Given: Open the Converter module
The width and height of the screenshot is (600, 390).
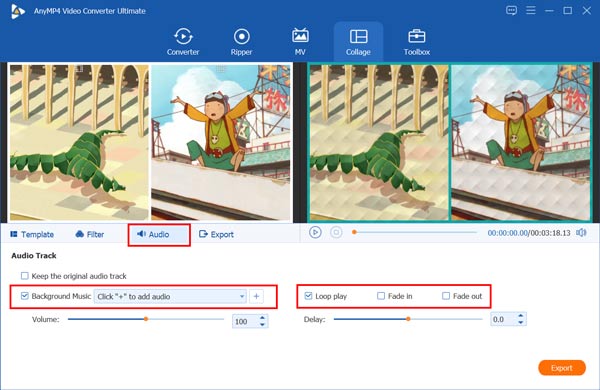Looking at the screenshot, I should 183,42.
